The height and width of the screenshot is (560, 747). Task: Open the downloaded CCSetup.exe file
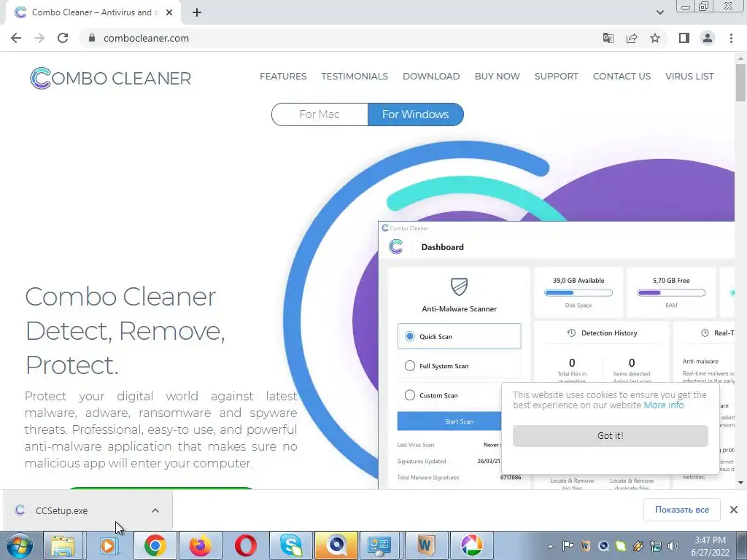coord(61,510)
